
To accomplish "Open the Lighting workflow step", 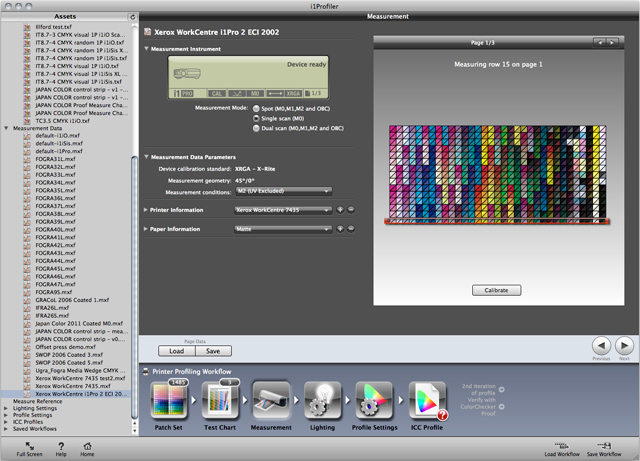I will [322, 401].
